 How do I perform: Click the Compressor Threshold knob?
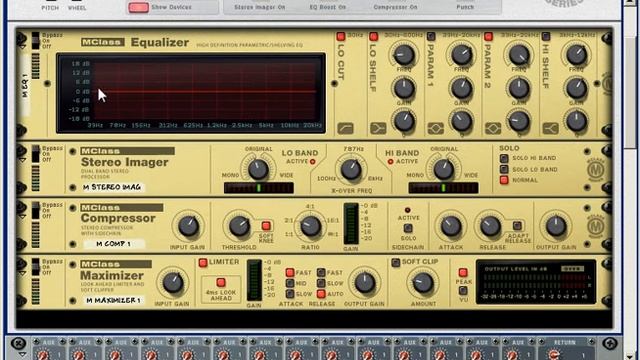click(239, 227)
